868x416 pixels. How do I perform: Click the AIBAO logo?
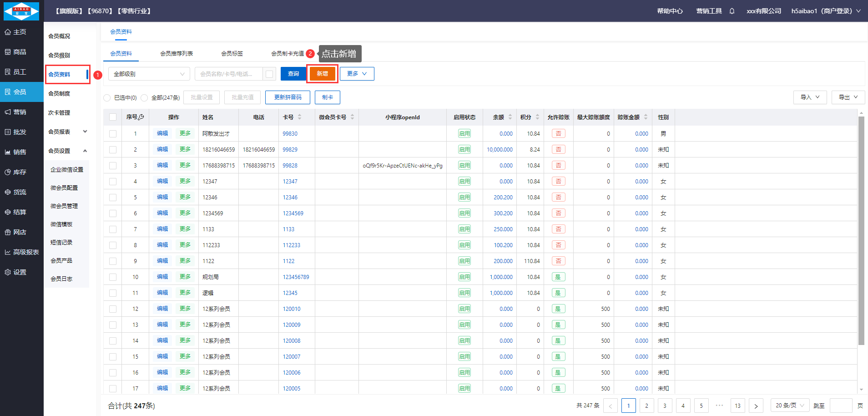[x=21, y=11]
